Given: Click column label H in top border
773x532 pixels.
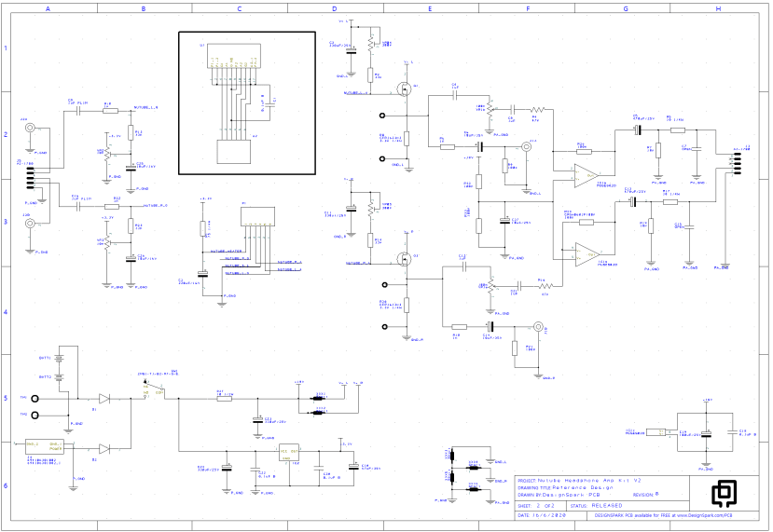Looking at the screenshot, I should point(718,8).
